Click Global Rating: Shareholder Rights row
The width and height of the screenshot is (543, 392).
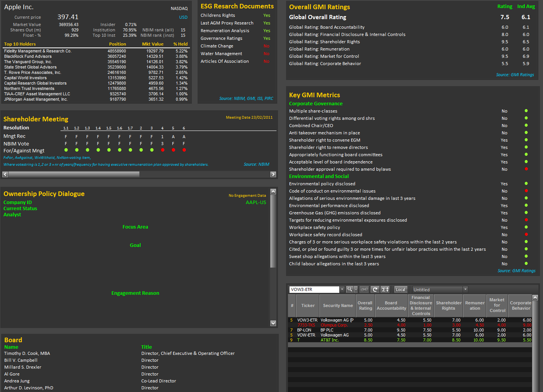(x=410, y=42)
